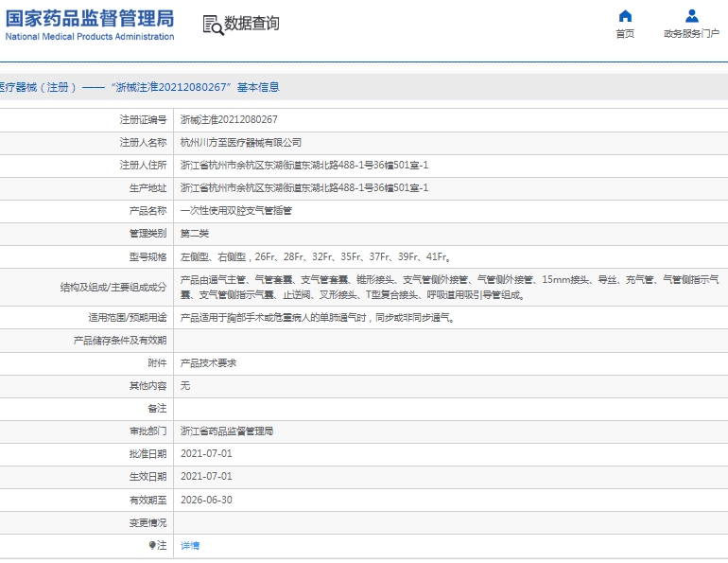Click the 注册人名称 row label
728x563 pixels.
[x=143, y=142]
